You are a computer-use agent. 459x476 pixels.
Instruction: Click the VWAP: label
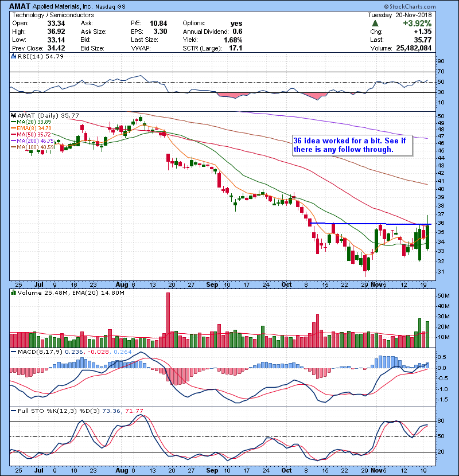tap(141, 48)
